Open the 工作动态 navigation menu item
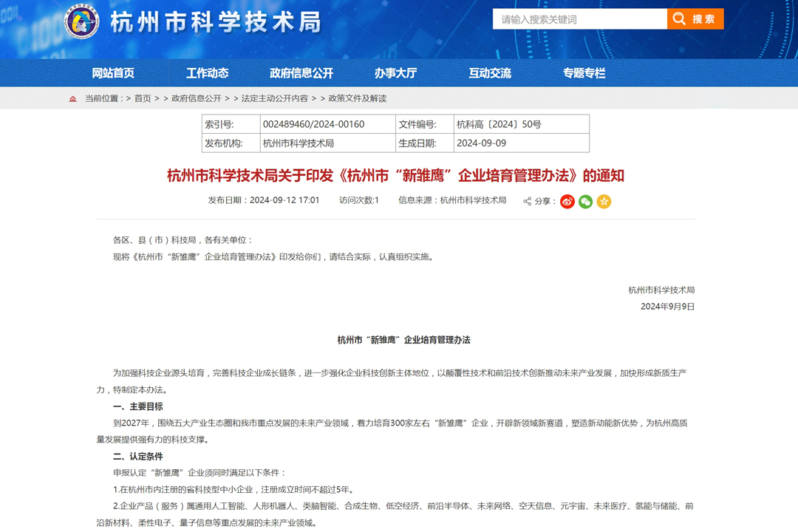This screenshot has width=798, height=532. coord(207,73)
